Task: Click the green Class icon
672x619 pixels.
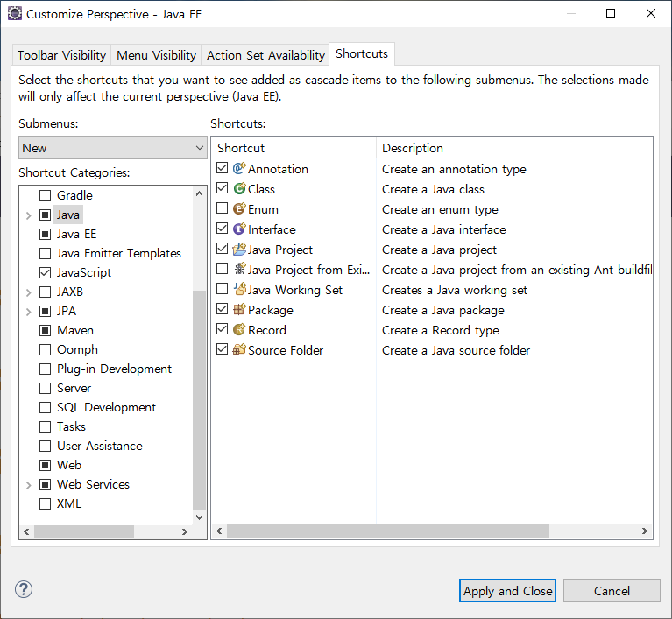Action: (x=239, y=188)
